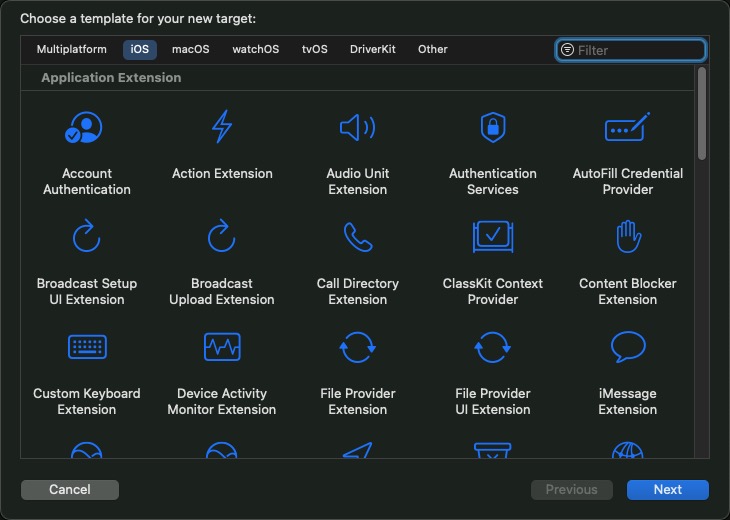Click the Cancel button
Viewport: 730px width, 520px height.
(x=70, y=490)
